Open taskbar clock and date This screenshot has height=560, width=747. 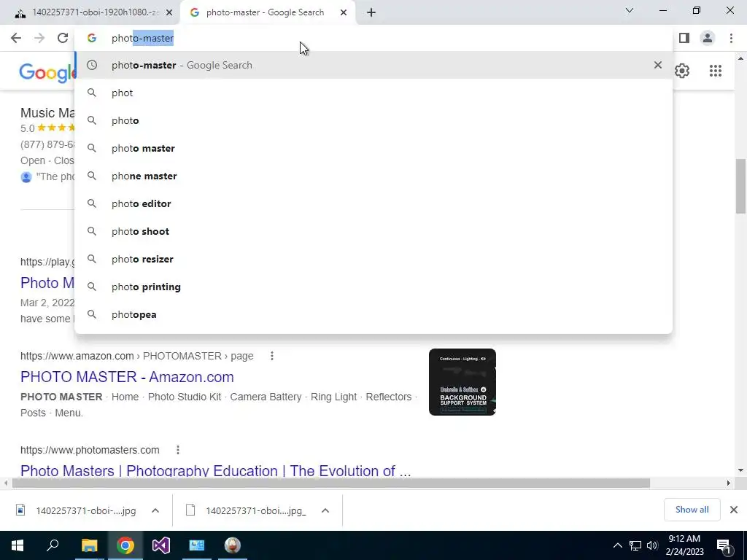click(684, 545)
